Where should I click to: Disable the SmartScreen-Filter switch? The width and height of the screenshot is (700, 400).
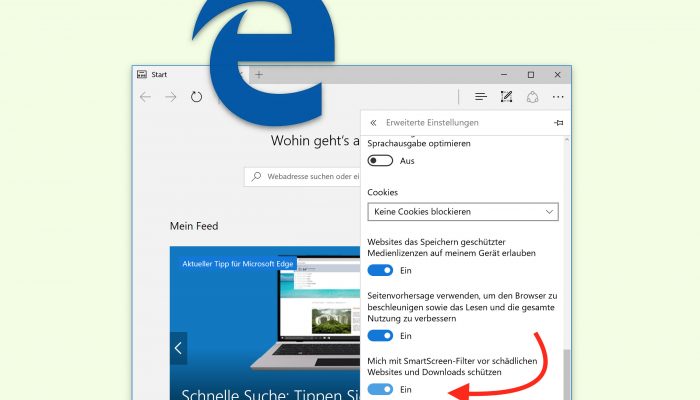pyautogui.click(x=380, y=389)
